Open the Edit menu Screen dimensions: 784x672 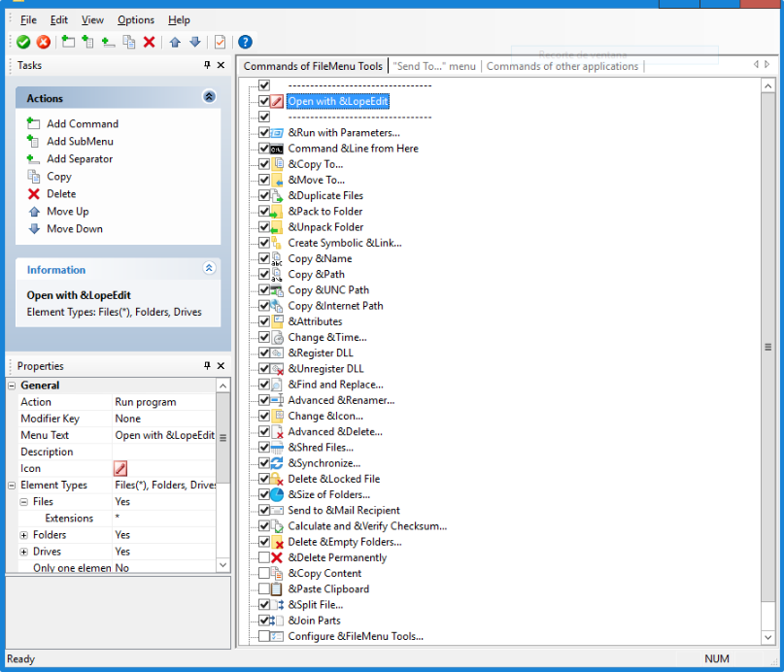[59, 20]
